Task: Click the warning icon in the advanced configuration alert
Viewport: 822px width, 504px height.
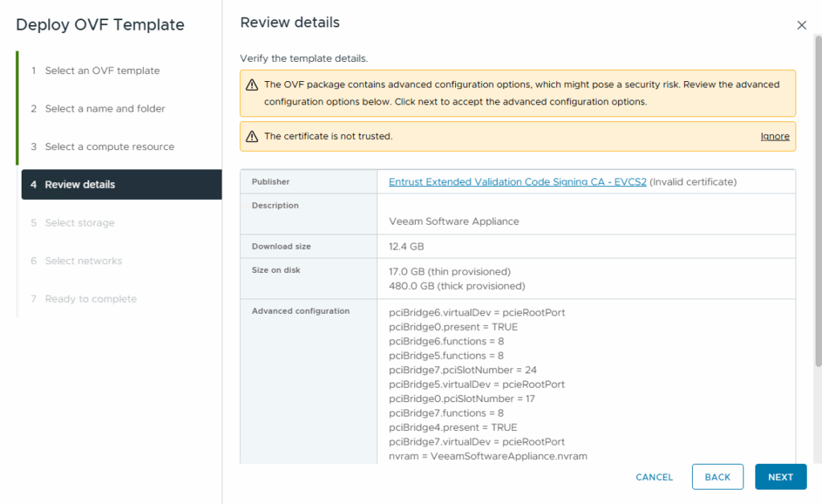Action: 252,85
